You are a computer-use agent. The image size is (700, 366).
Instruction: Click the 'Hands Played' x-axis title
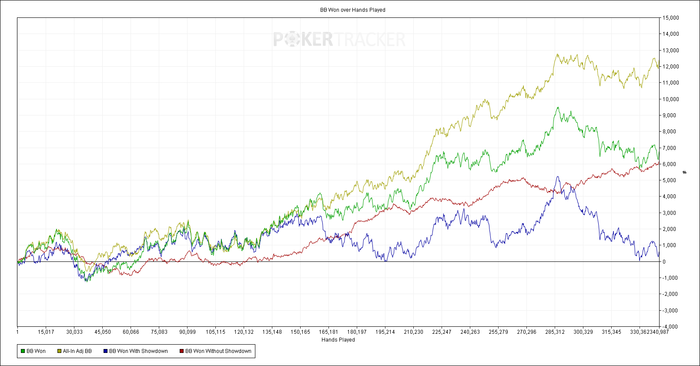click(x=338, y=340)
